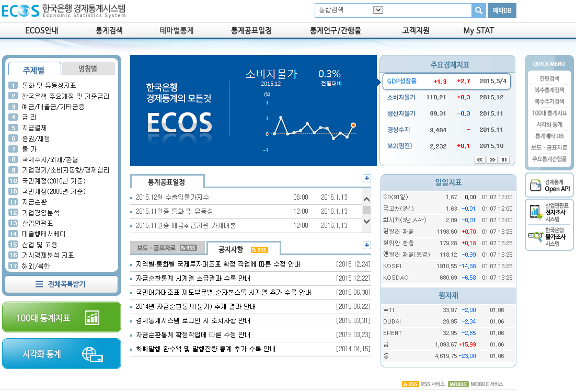Click the search magnifier icon

[478, 10]
